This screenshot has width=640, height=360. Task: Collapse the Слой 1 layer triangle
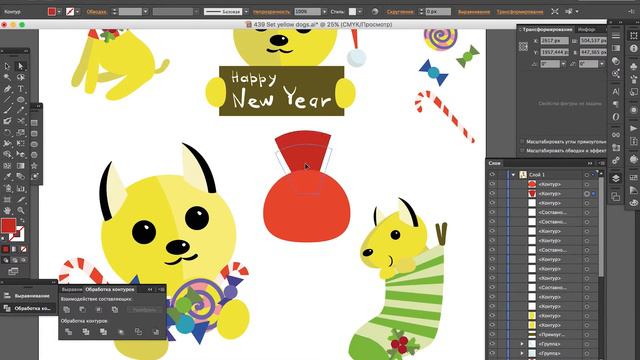[513, 175]
